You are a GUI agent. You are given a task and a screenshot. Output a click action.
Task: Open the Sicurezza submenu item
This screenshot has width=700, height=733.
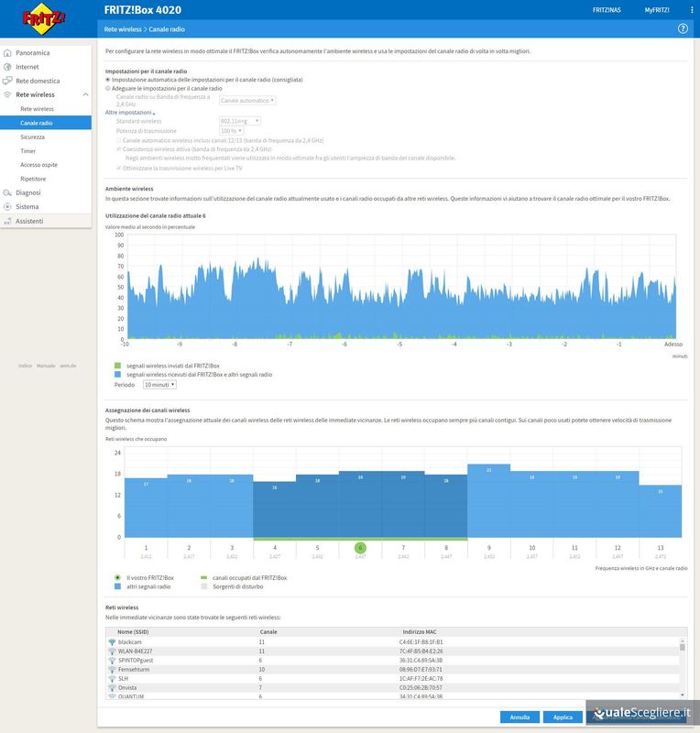33,137
